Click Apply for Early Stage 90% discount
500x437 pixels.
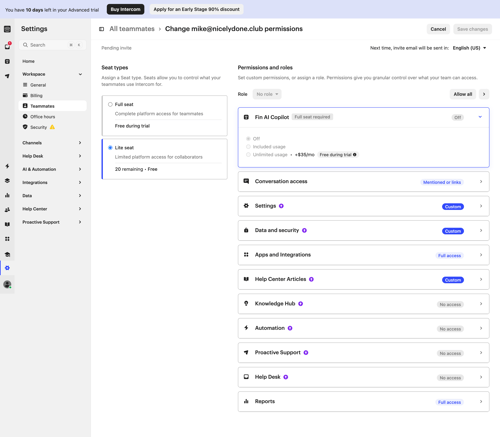tap(197, 9)
